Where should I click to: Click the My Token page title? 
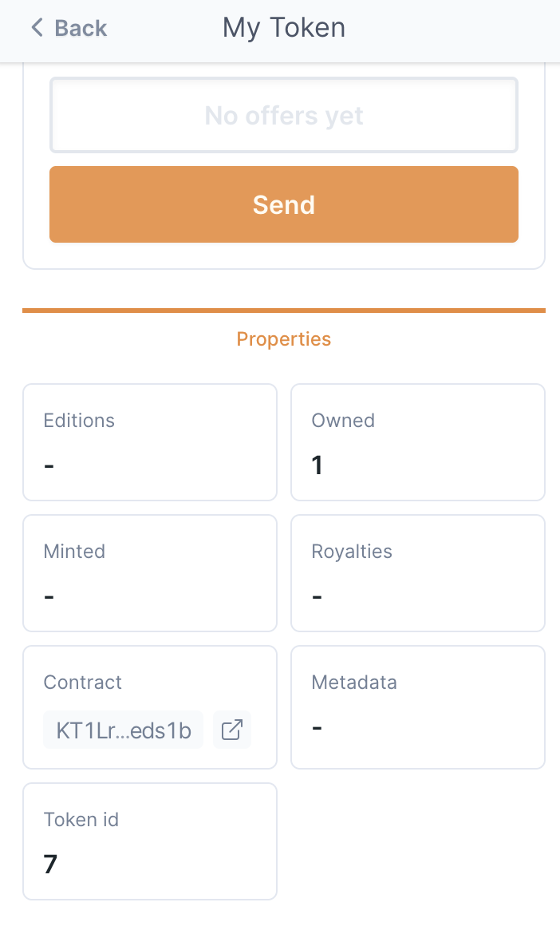coord(283,28)
